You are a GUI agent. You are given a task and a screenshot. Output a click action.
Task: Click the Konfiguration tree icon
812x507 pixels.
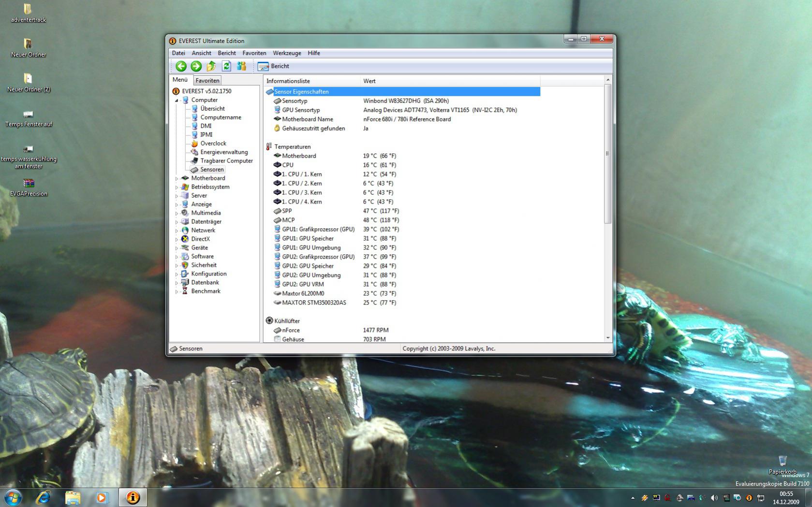tap(185, 274)
